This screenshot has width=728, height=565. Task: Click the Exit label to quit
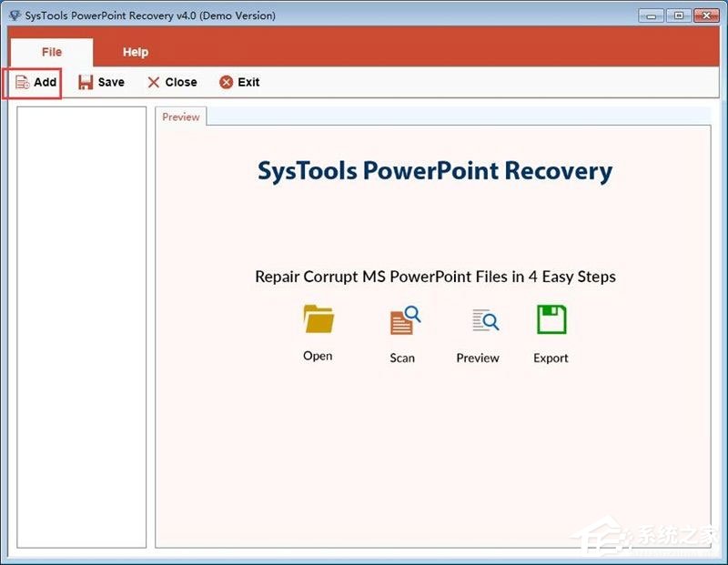coord(249,82)
